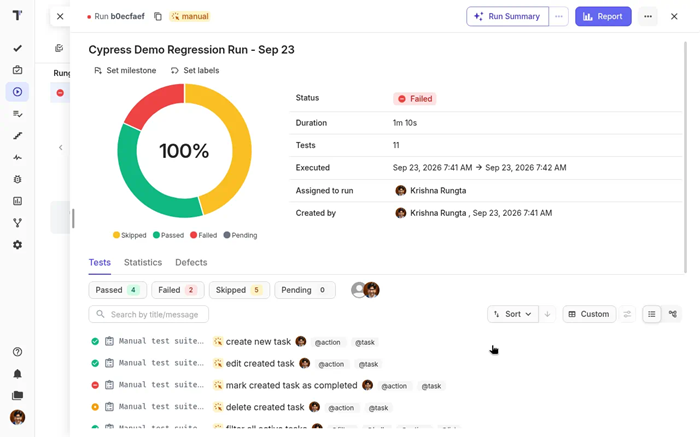Open the branches fork icon in sidebar
The image size is (700, 437).
pos(17,223)
